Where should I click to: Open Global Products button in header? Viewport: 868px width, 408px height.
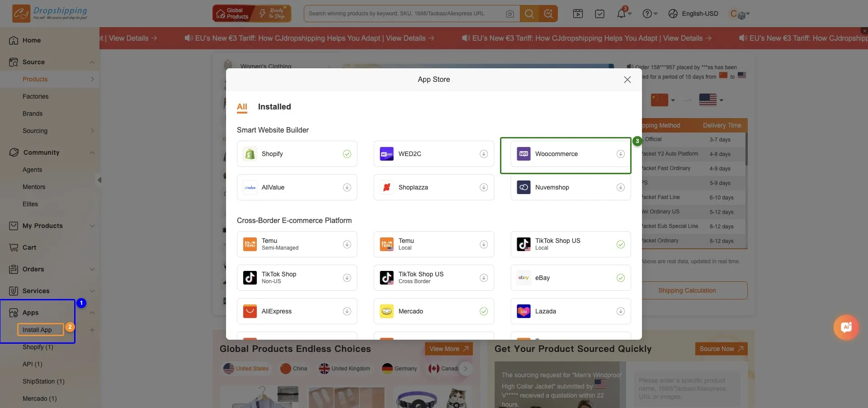233,14
